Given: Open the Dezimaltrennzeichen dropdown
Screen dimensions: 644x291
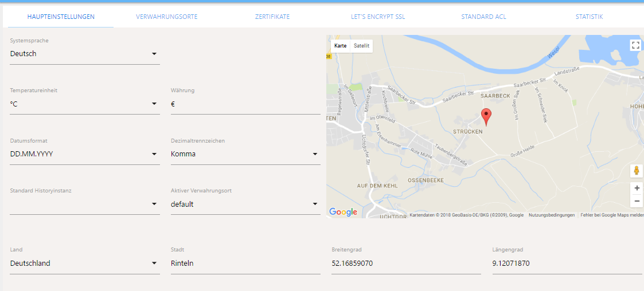Looking at the screenshot, I should [x=245, y=154].
